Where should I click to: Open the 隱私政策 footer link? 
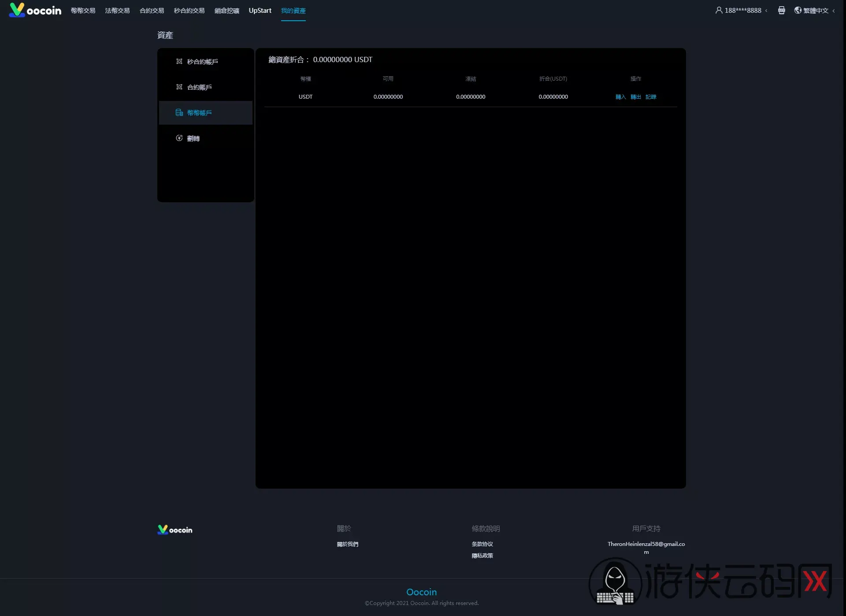tap(482, 556)
